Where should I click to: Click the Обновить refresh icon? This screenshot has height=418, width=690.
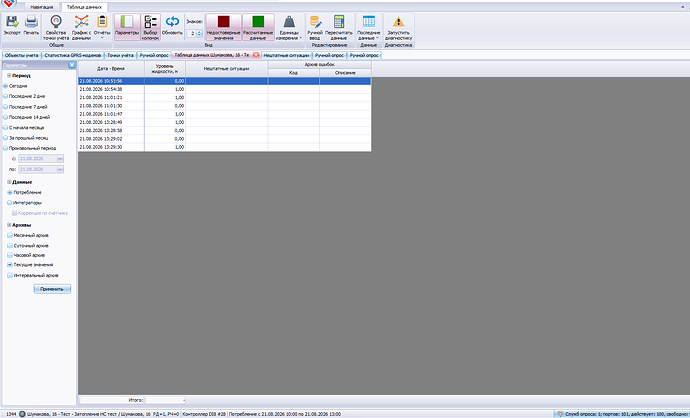[x=172, y=22]
